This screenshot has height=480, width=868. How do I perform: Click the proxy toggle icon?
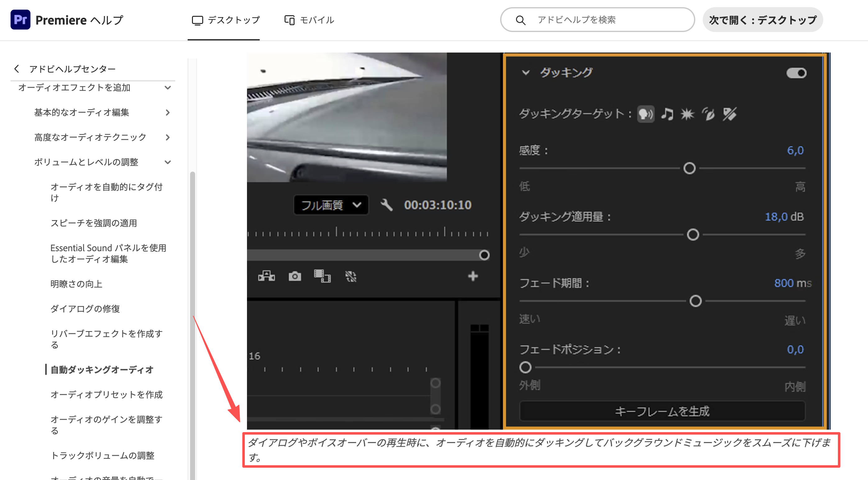click(x=351, y=276)
